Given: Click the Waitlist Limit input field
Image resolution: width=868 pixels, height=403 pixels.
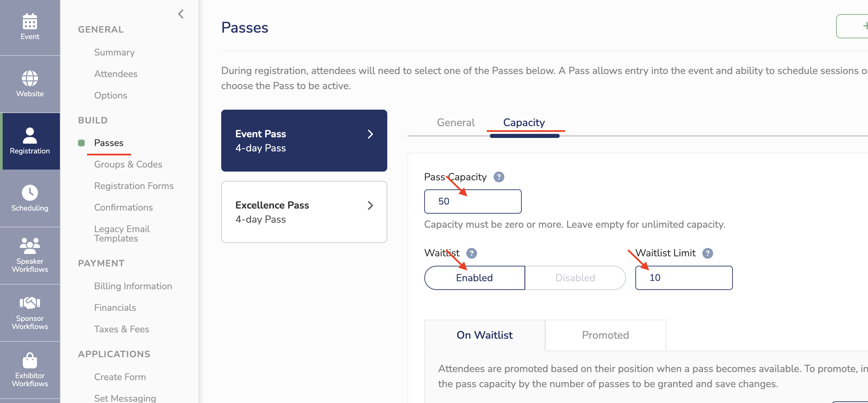Looking at the screenshot, I should click(684, 278).
